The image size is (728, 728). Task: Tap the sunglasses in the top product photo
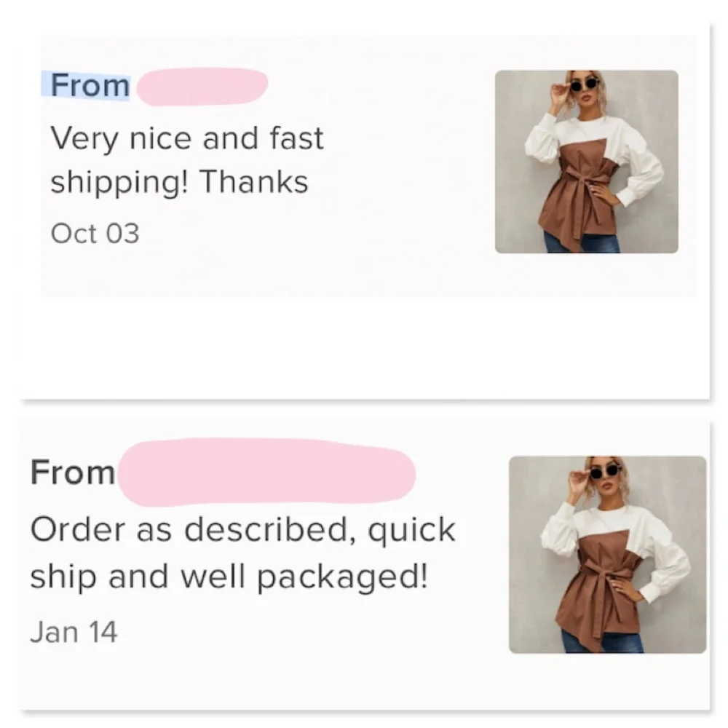[585, 84]
